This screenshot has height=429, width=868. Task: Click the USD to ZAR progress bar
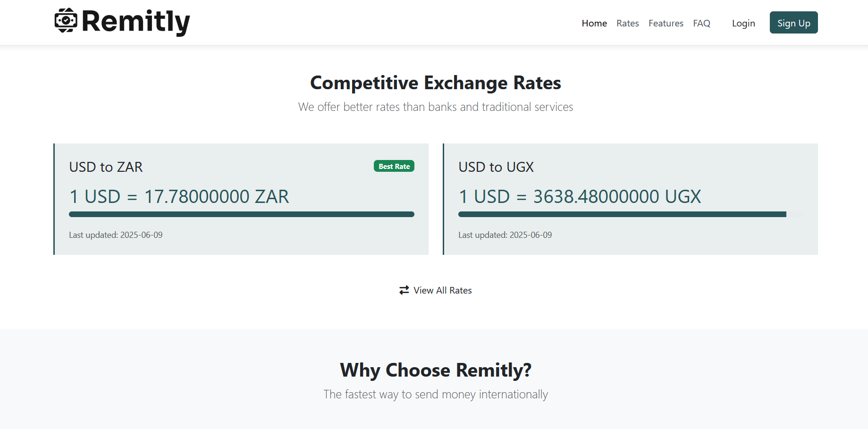[x=242, y=214]
